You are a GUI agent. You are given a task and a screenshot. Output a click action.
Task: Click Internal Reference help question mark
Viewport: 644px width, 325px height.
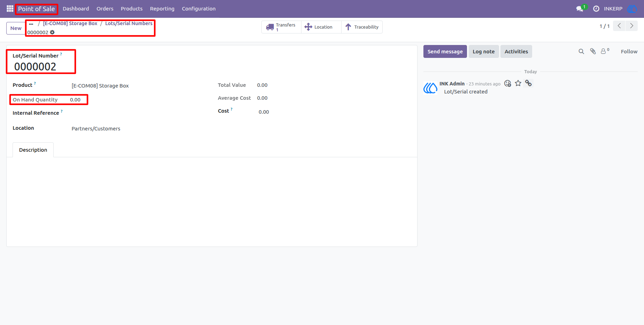point(62,111)
